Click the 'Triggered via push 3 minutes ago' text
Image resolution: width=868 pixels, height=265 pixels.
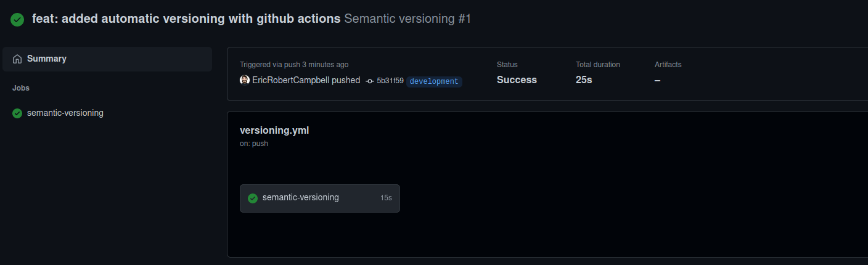[294, 64]
